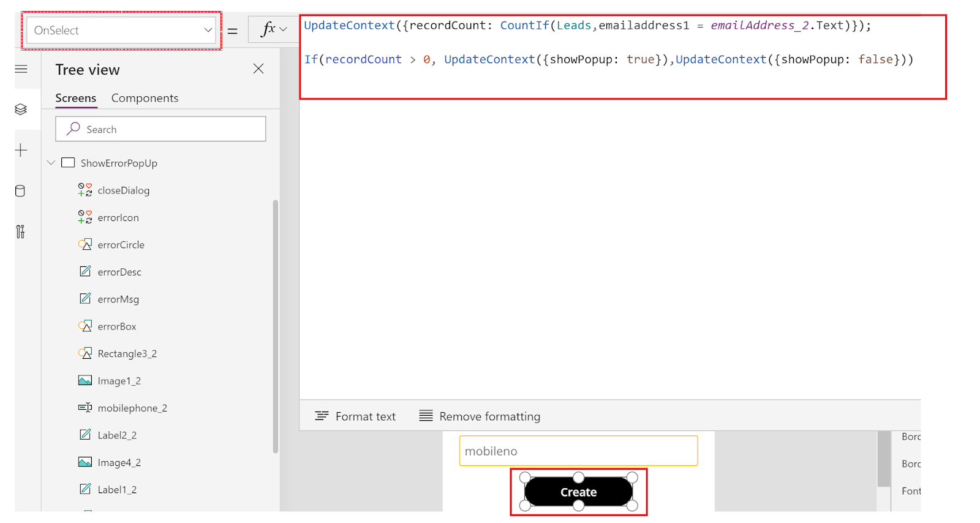The width and height of the screenshot is (980, 523).
Task: Select errorBox name in the tree
Action: 117,326
